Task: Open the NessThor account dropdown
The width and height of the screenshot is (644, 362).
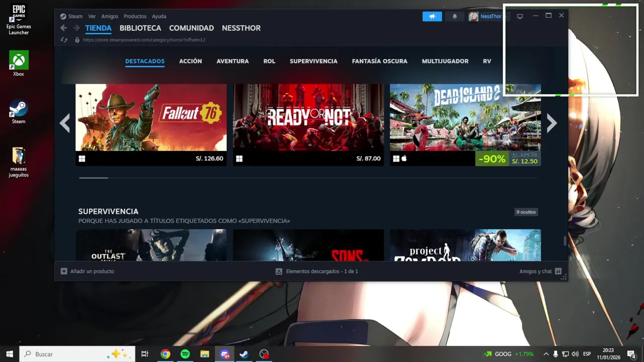Action: point(491,16)
